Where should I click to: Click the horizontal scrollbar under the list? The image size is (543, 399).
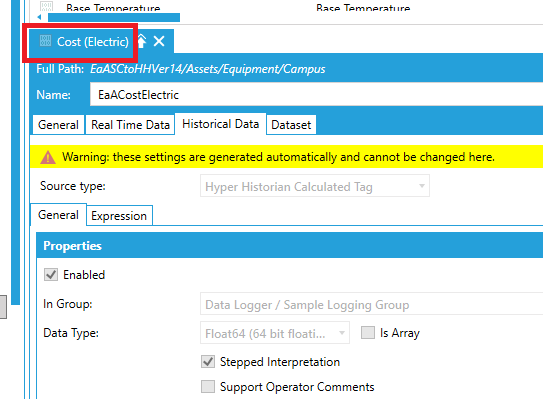tap(114, 17)
